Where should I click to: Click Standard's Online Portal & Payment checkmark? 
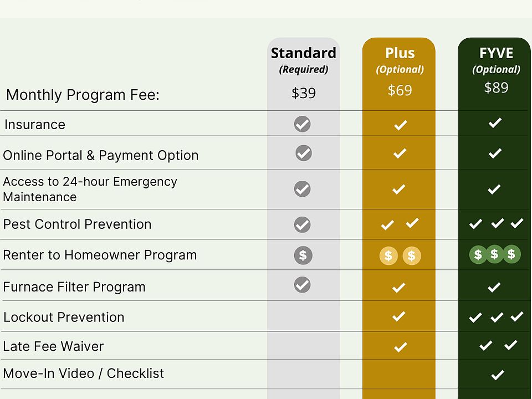(x=303, y=153)
